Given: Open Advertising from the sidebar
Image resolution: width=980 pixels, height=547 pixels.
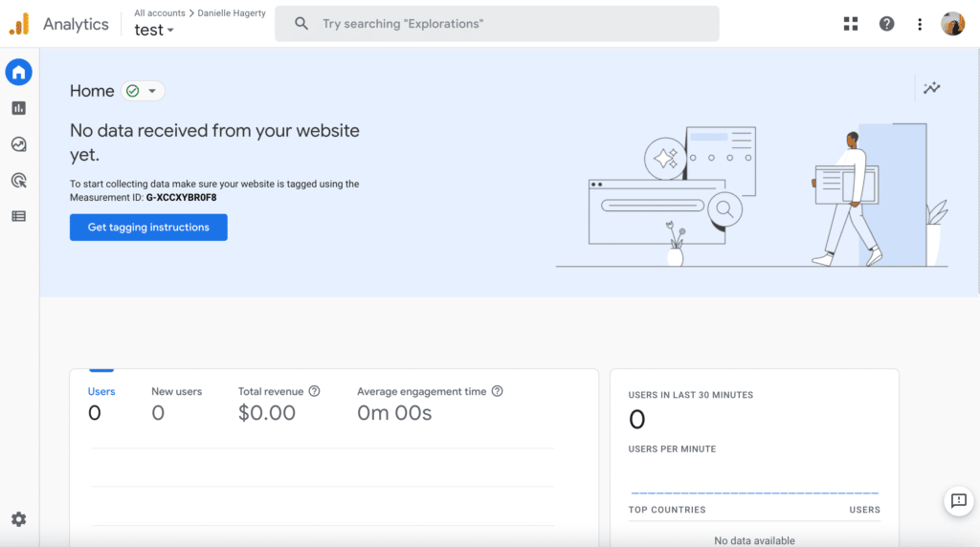Looking at the screenshot, I should point(19,181).
